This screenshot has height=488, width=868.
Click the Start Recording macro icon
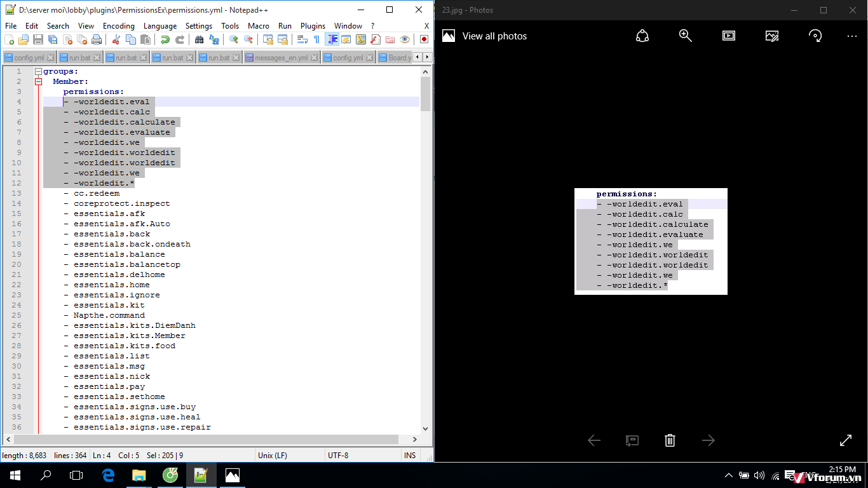[424, 39]
